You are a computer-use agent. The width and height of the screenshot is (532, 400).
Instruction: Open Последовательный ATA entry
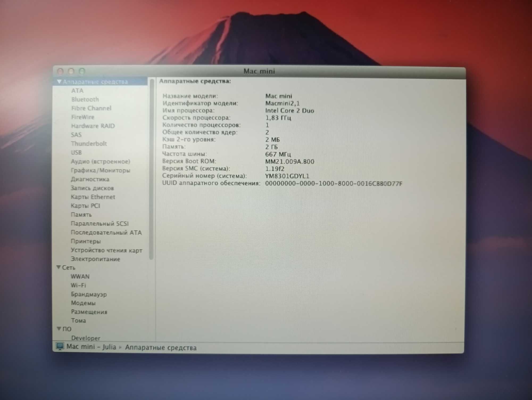[x=106, y=232]
